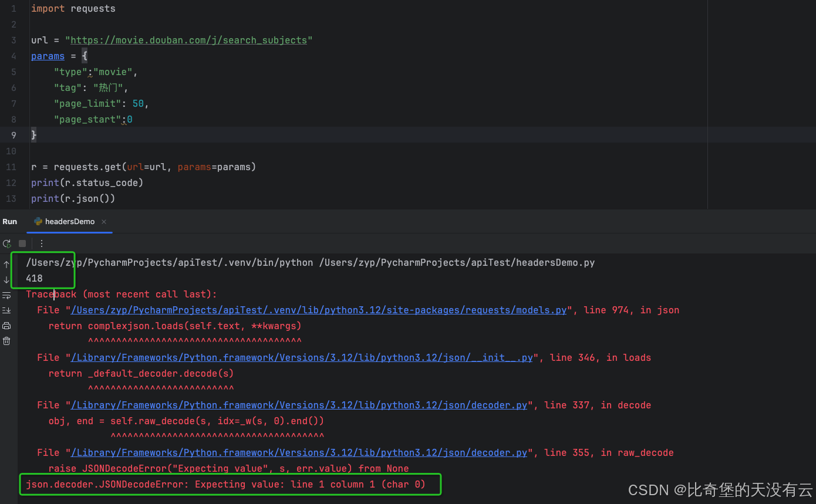Click the 'requests.get(url=url, params=params)' line

click(x=144, y=167)
